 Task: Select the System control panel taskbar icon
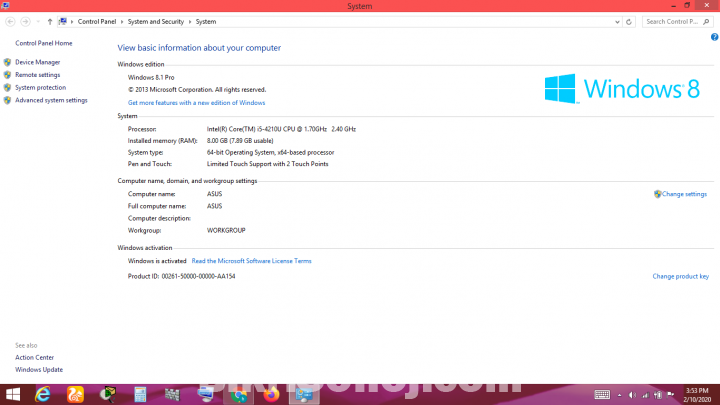(304, 394)
